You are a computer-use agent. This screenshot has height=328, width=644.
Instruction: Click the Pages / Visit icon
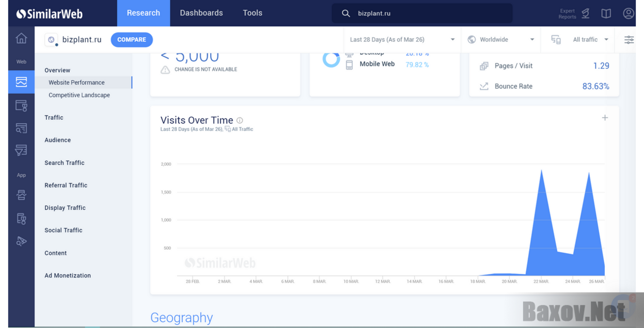pos(484,65)
